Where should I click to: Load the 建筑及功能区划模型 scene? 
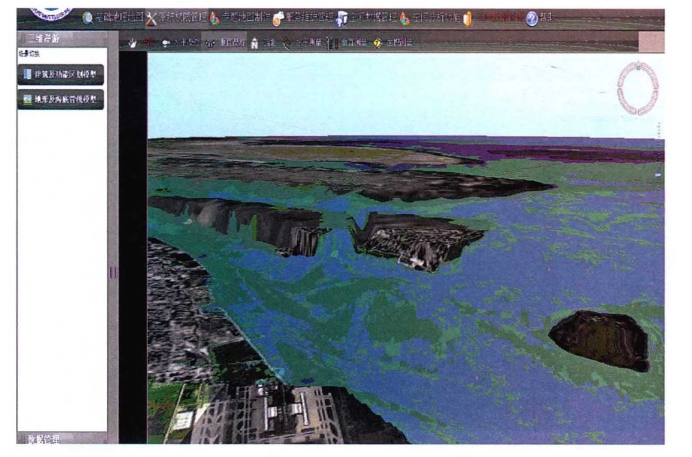pyautogui.click(x=61, y=75)
